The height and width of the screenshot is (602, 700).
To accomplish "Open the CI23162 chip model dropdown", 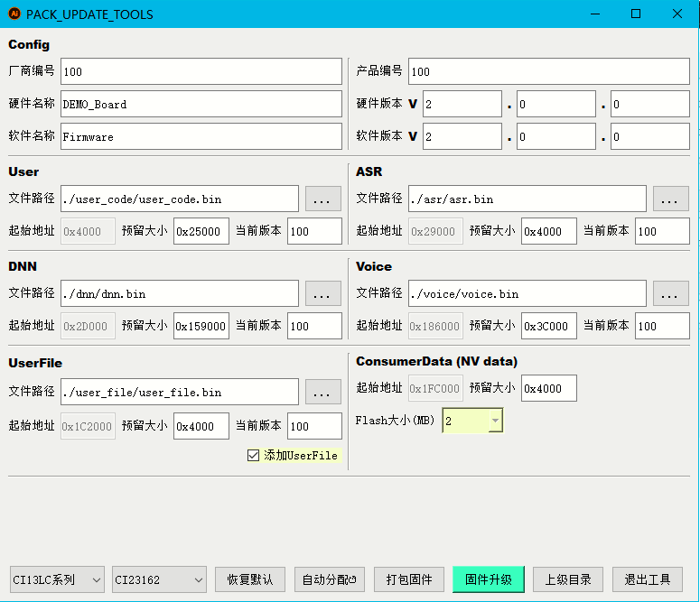I will tap(159, 579).
